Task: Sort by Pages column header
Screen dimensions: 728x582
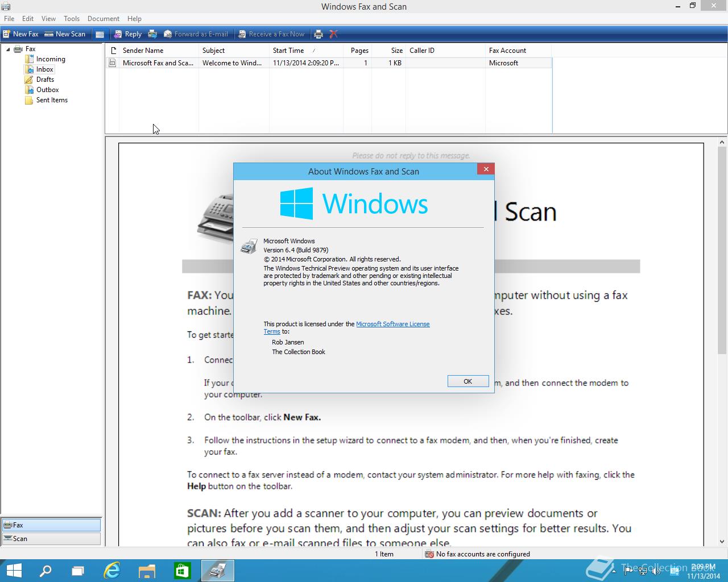Action: (357, 51)
